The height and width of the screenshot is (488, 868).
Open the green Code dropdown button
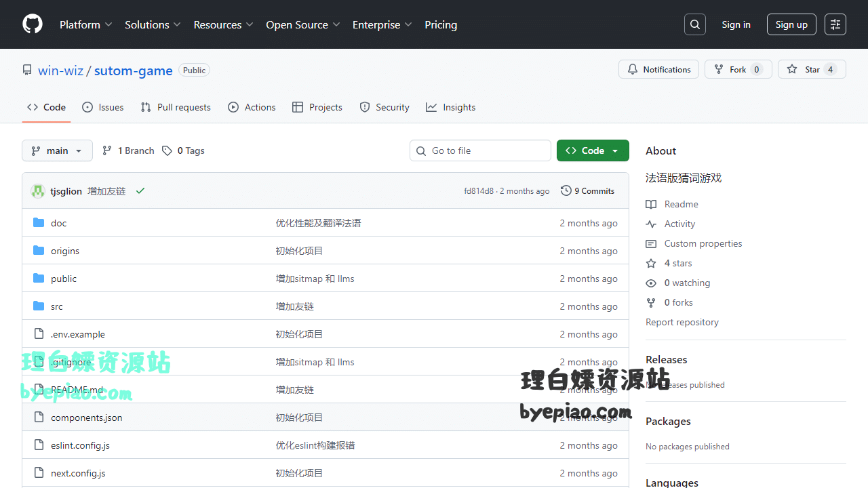593,150
